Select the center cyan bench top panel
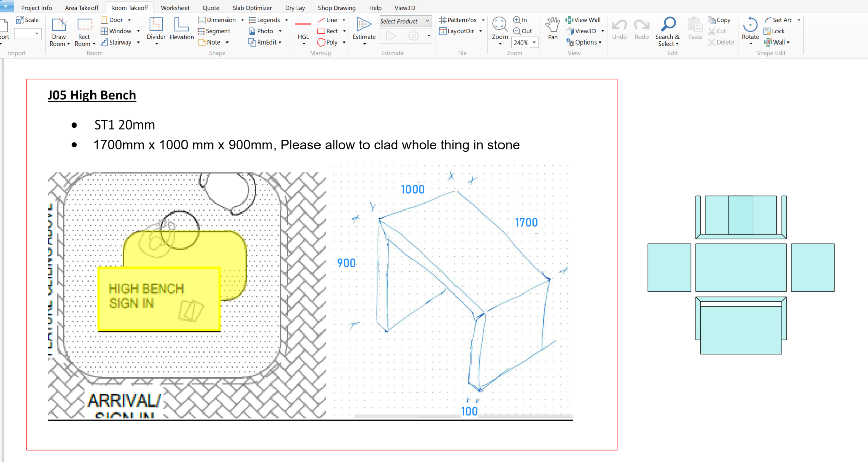 741,268
